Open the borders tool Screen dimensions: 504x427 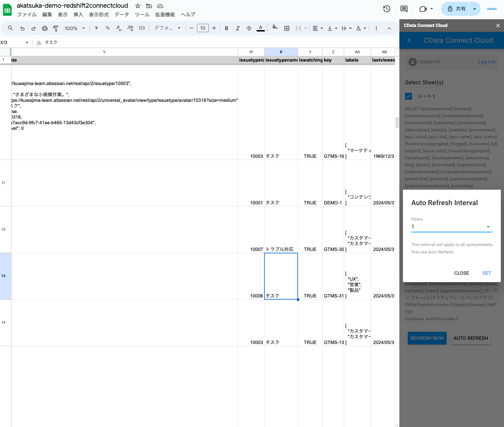[x=287, y=28]
